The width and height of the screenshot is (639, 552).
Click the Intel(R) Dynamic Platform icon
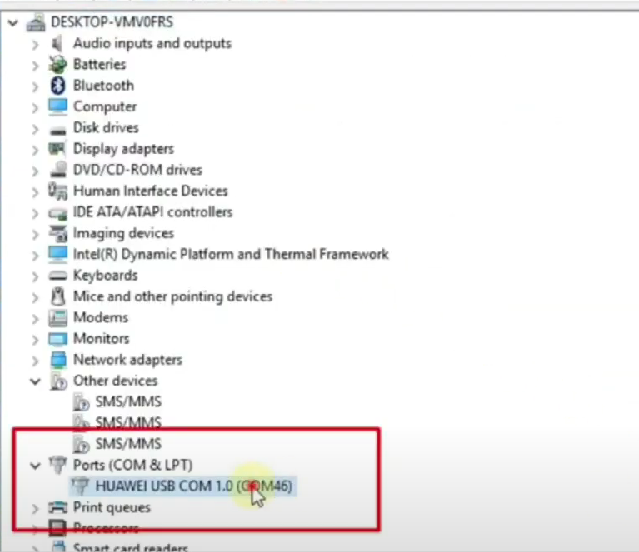pos(57,254)
